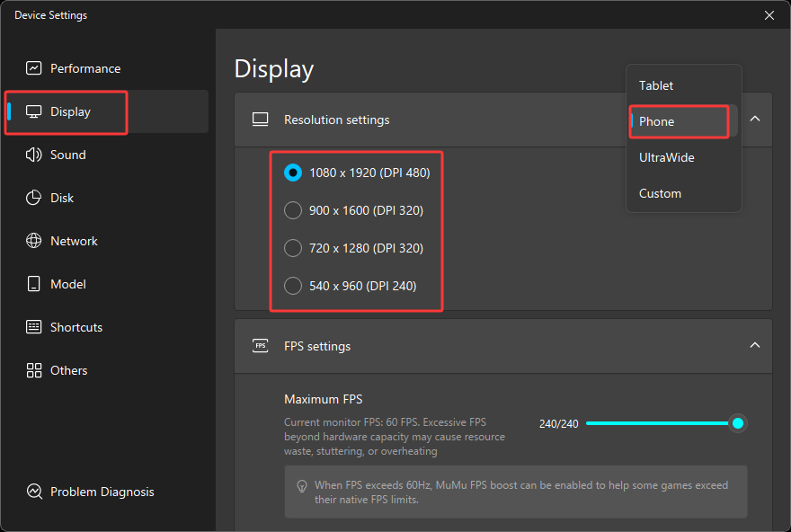Click the Network globe icon
The height and width of the screenshot is (532, 791).
coord(34,241)
